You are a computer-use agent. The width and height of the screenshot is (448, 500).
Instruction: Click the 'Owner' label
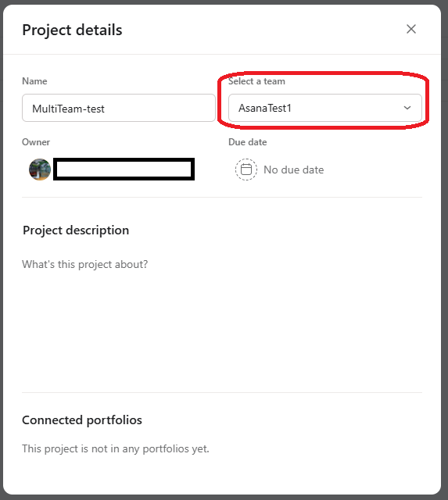point(36,142)
